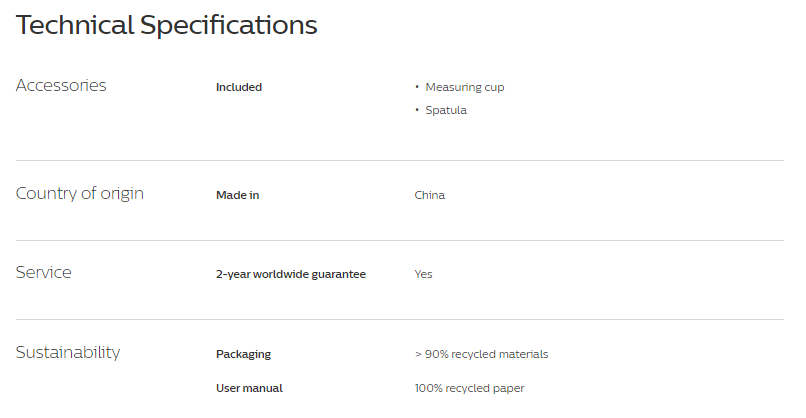The height and width of the screenshot is (418, 806).
Task: Click the divider line above Sustainability section
Action: coord(400,319)
